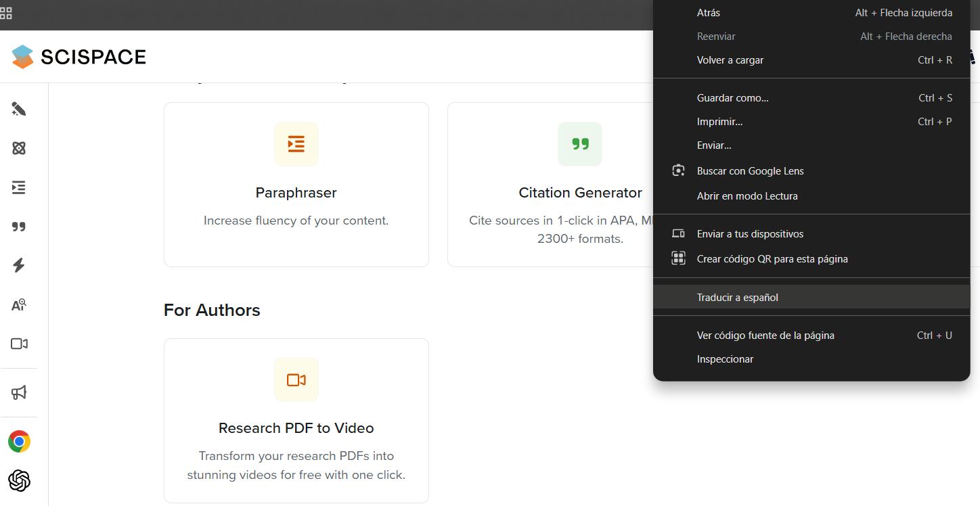Select 'Crear código QR para esta página'

(x=772, y=259)
